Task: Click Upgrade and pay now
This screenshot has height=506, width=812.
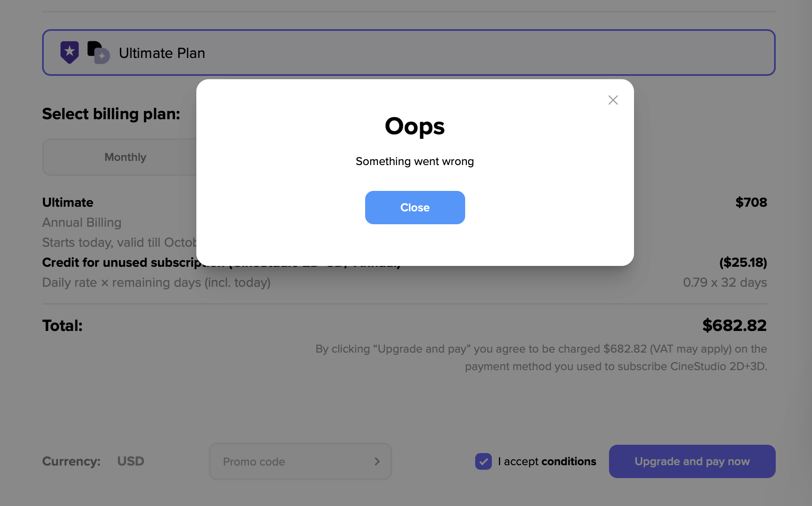Action: coord(692,461)
